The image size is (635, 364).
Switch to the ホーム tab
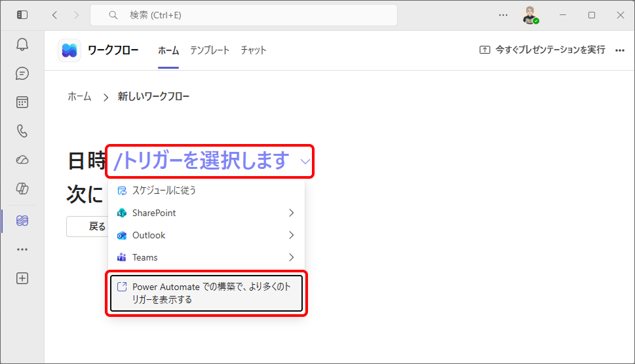tap(168, 50)
